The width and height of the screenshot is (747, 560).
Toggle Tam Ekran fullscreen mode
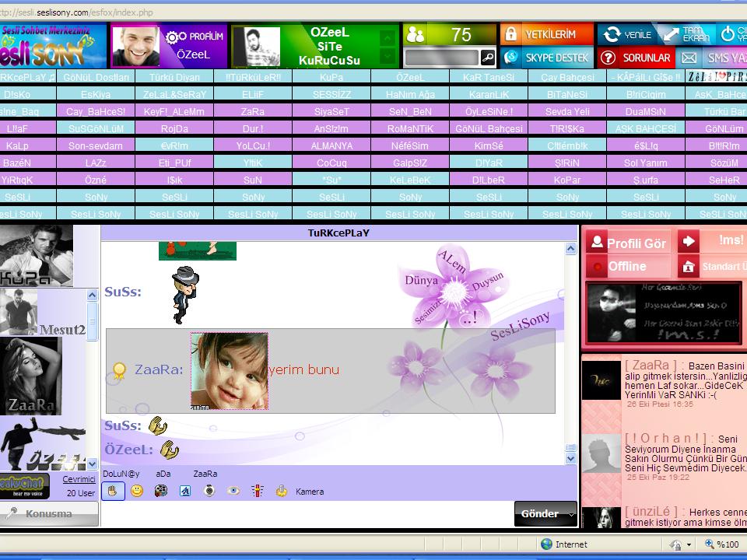point(685,34)
